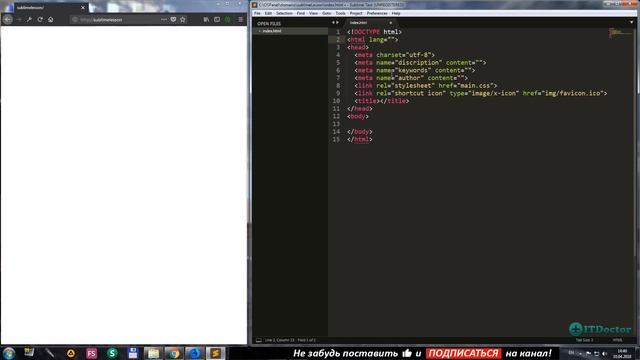
Task: Open the Tools menu in Sublime Text
Action: [x=340, y=13]
